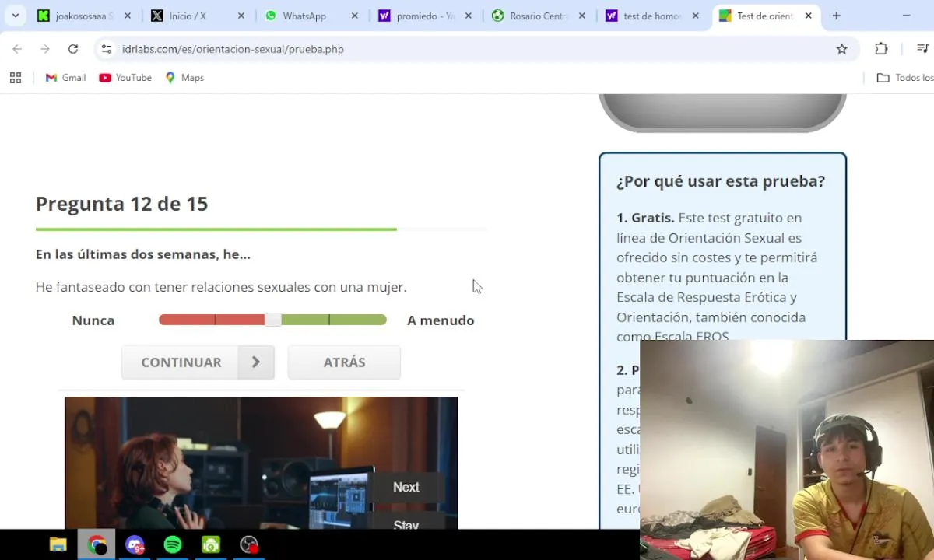The width and height of the screenshot is (934, 560).
Task: Open Chrome from the taskbar
Action: click(x=97, y=544)
